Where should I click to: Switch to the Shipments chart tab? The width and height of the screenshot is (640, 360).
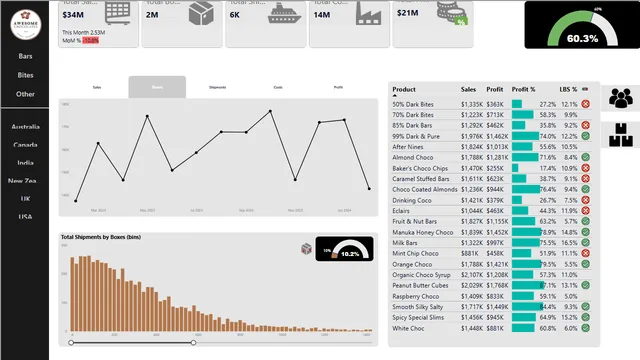(218, 87)
